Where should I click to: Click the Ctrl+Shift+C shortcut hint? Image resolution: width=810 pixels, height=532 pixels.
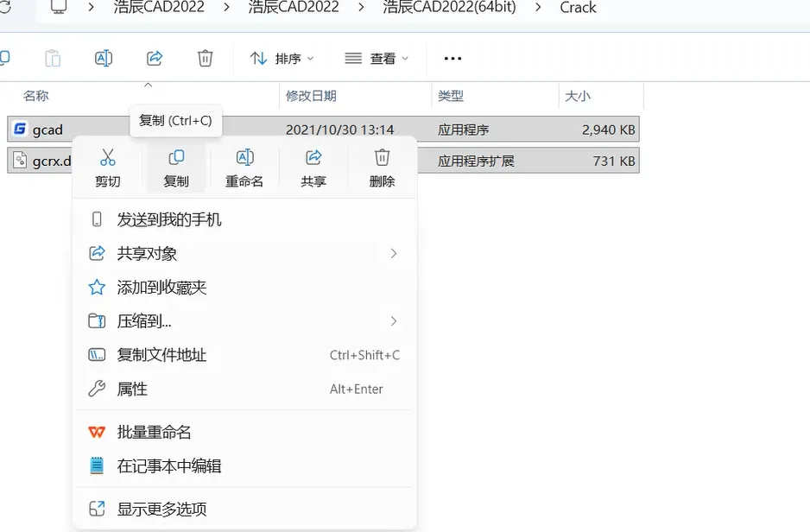(x=364, y=355)
